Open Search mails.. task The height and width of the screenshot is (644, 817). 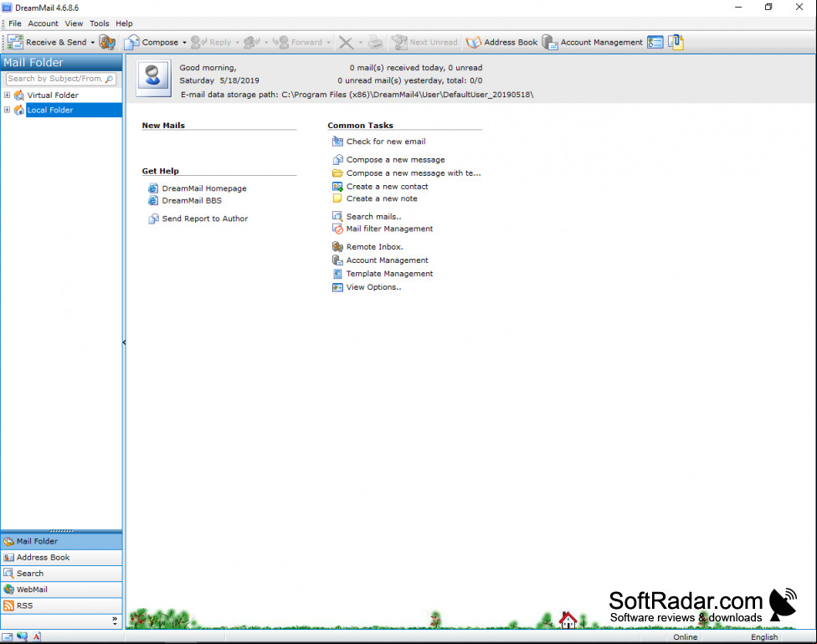(373, 216)
